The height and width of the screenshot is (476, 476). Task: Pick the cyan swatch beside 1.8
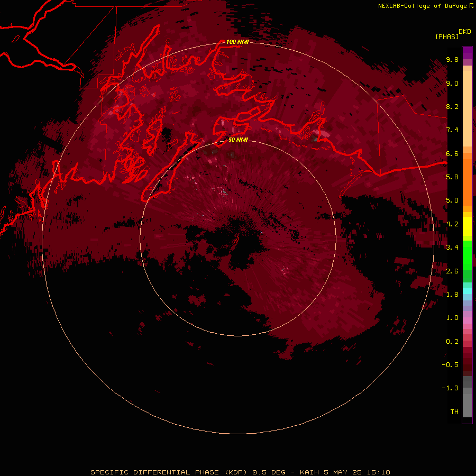[467, 291]
